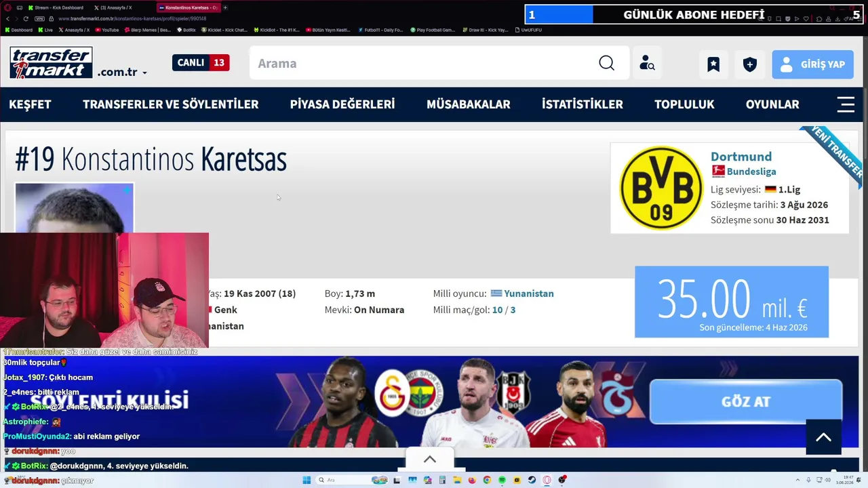The image size is (868, 488).
Task: Open Steam from the taskbar
Action: 532,480
